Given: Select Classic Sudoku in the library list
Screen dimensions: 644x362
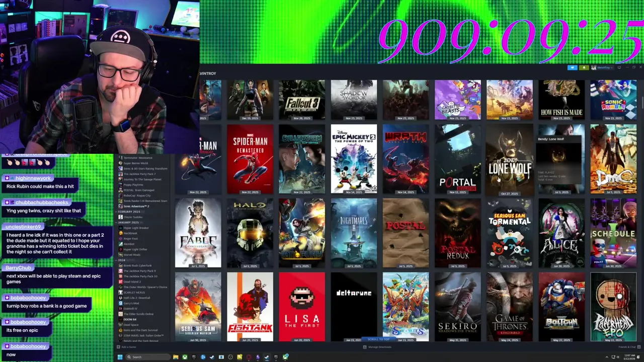Looking at the screenshot, I should pyautogui.click(x=132, y=217).
